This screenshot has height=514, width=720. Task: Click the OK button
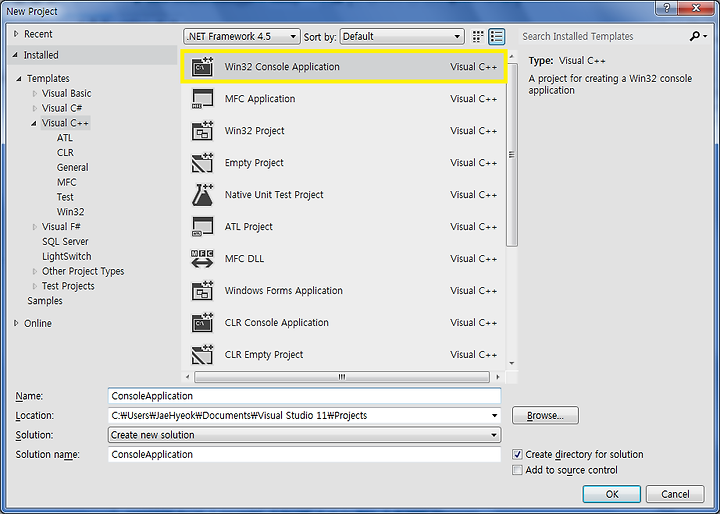[612, 494]
